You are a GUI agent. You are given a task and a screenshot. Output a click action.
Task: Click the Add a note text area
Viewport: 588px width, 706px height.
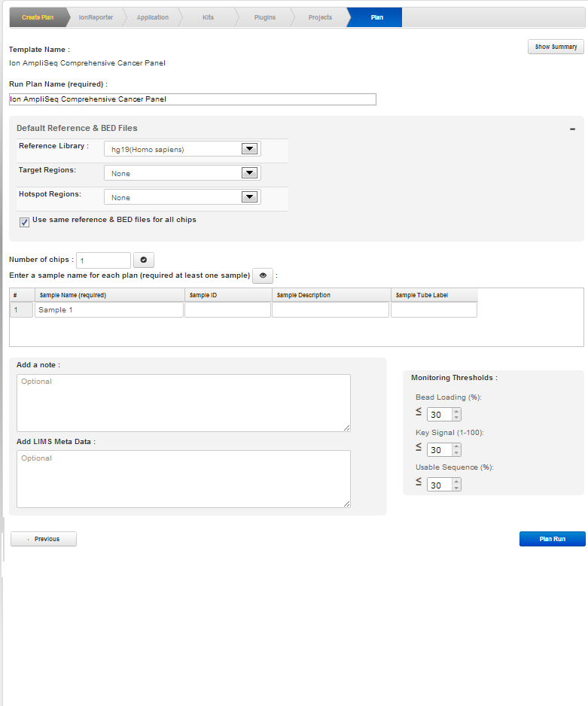click(183, 403)
